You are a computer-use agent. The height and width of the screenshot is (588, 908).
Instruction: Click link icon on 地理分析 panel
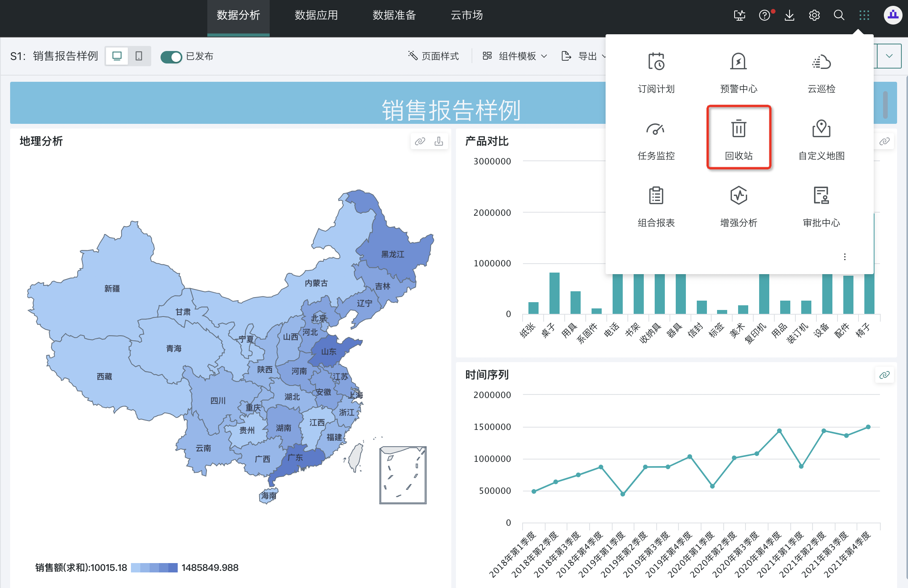pos(420,141)
